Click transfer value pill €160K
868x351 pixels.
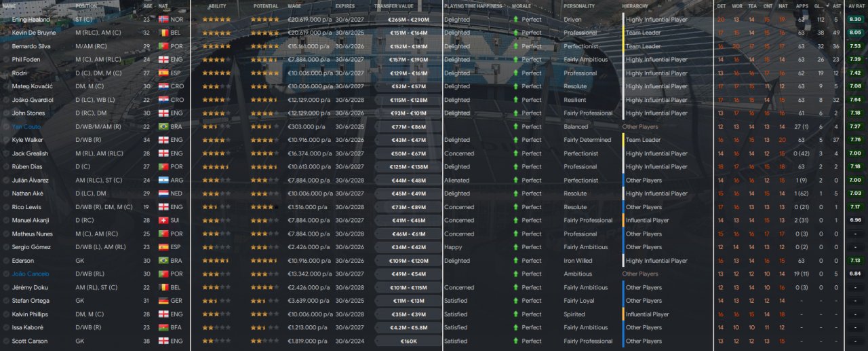click(x=408, y=341)
